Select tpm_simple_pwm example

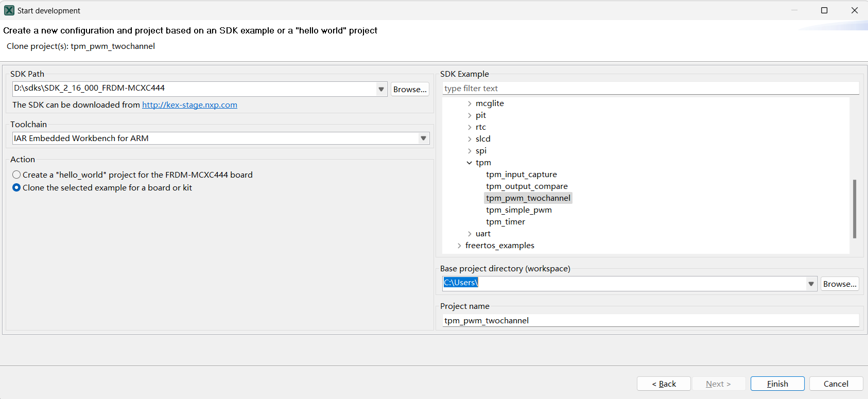tap(518, 210)
